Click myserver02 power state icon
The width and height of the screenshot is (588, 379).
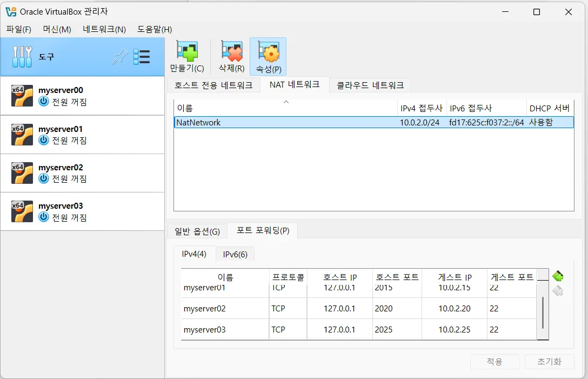[44, 178]
